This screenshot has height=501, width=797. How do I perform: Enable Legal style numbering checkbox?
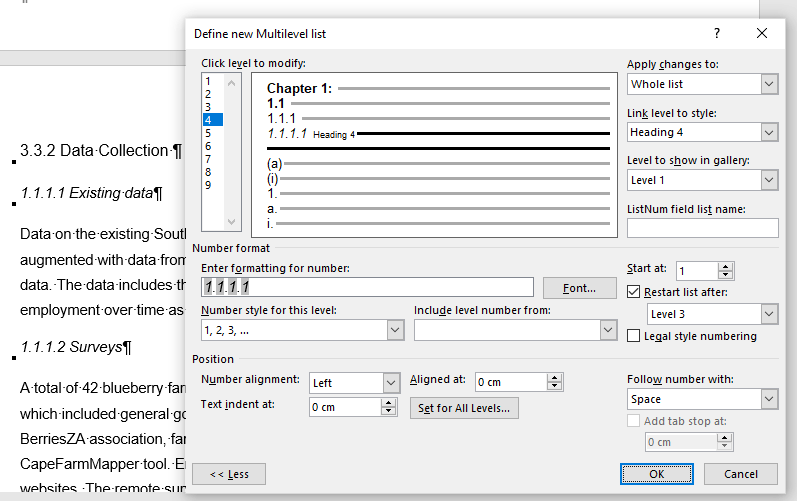point(633,336)
